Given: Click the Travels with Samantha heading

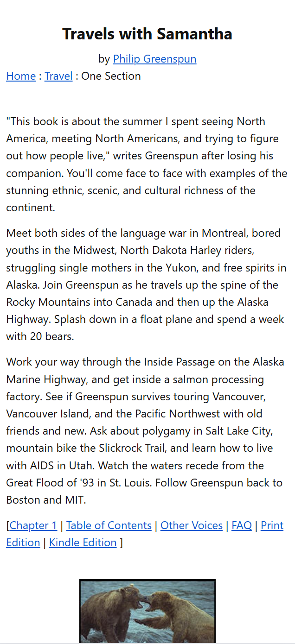Looking at the screenshot, I should [147, 34].
